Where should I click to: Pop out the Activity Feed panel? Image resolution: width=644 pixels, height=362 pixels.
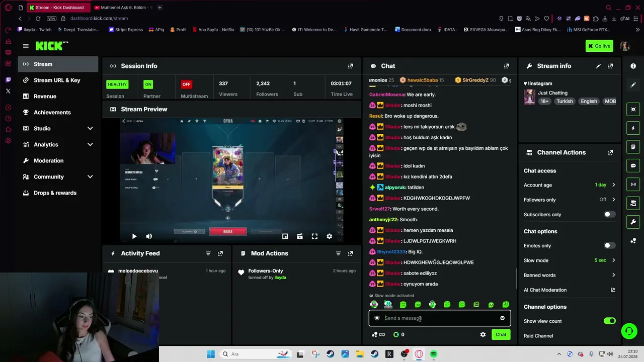coord(220,253)
